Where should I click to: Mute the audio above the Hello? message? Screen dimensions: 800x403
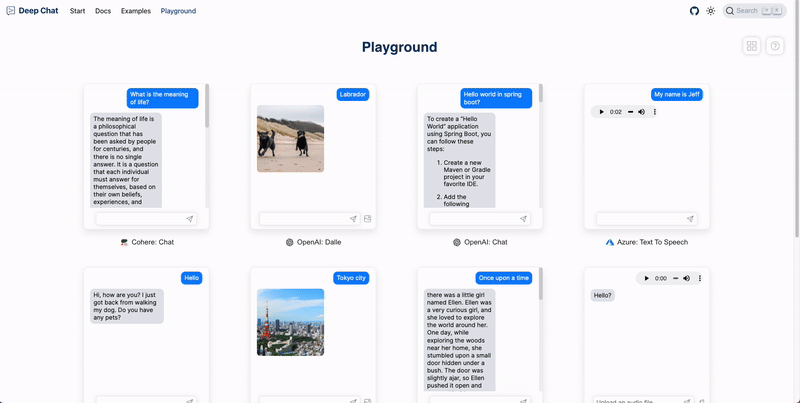pyautogui.click(x=686, y=278)
